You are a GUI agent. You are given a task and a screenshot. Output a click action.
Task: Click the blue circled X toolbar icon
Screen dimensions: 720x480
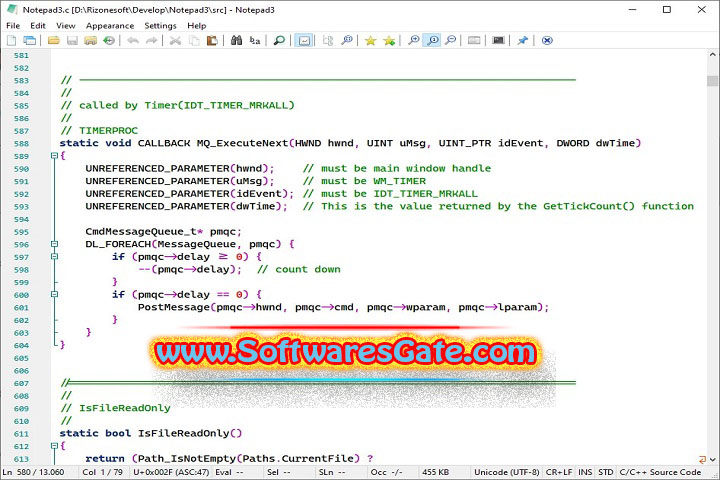[547, 41]
